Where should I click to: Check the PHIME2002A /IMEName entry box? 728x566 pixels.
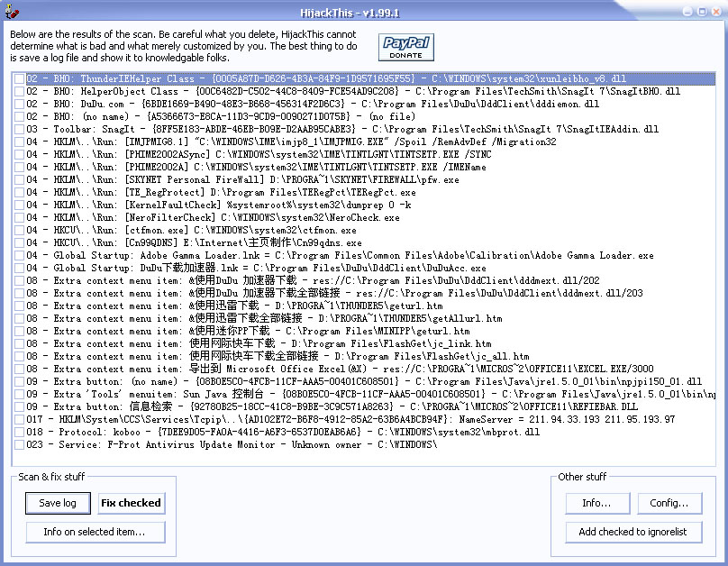(x=19, y=167)
